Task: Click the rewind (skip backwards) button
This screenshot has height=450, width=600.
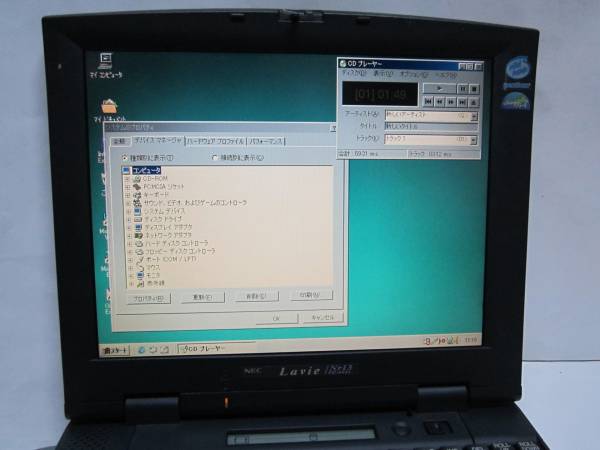Action: click(x=440, y=102)
